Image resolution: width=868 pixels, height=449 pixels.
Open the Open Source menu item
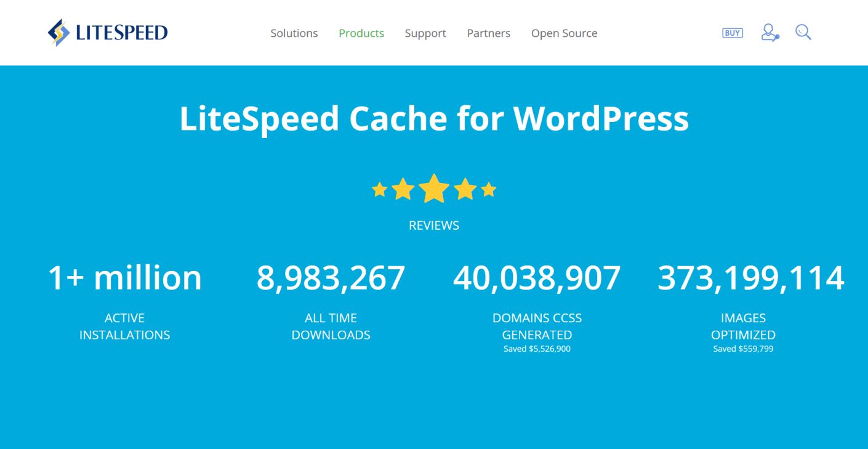[565, 33]
